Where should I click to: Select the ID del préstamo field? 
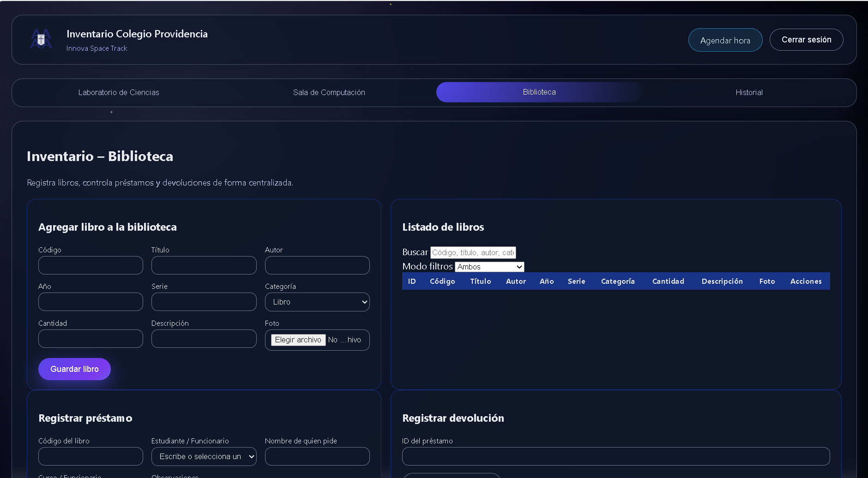[x=615, y=456]
